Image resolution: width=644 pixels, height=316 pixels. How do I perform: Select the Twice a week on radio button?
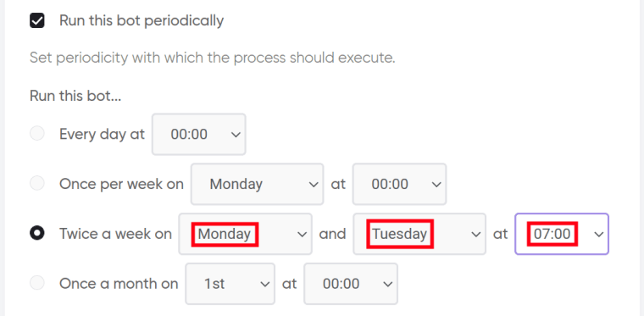point(37,234)
